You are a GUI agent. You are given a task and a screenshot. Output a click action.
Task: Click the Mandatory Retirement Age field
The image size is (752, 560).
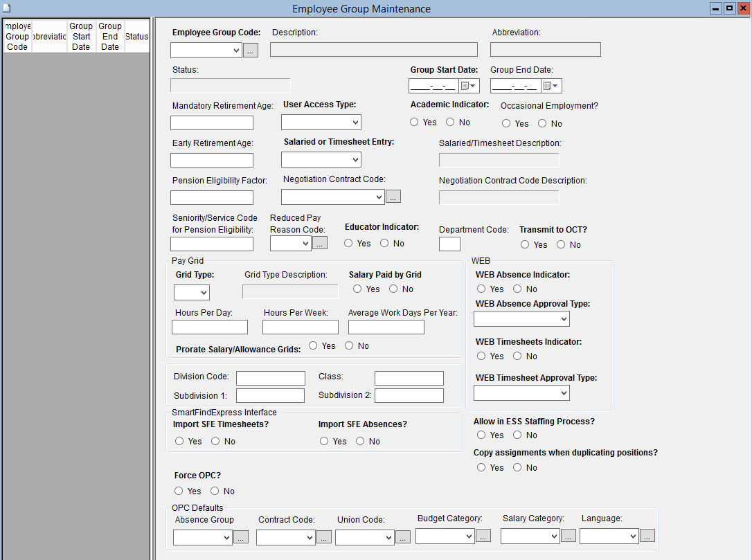[212, 123]
